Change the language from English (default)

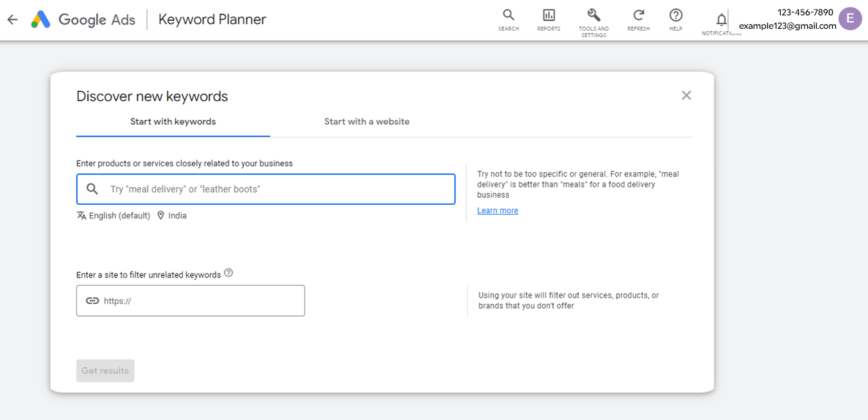click(114, 216)
